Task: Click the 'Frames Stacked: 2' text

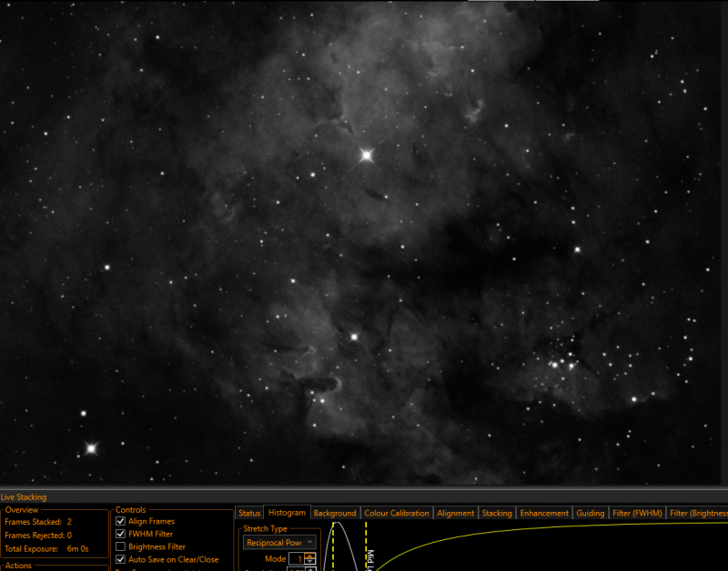Action: (38, 522)
